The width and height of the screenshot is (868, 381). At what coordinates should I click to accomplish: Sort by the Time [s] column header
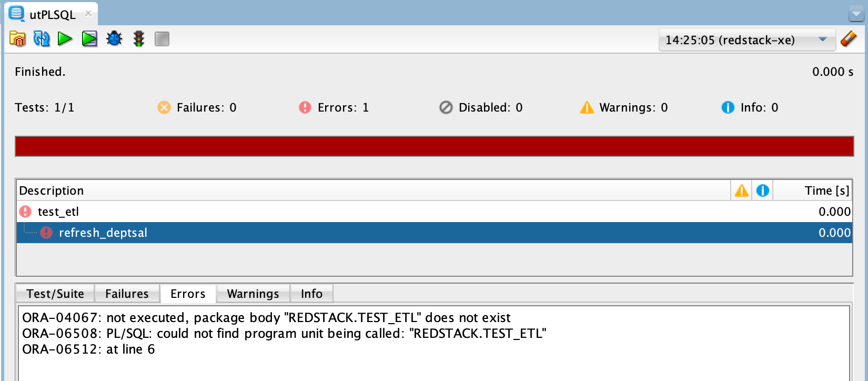[813, 190]
